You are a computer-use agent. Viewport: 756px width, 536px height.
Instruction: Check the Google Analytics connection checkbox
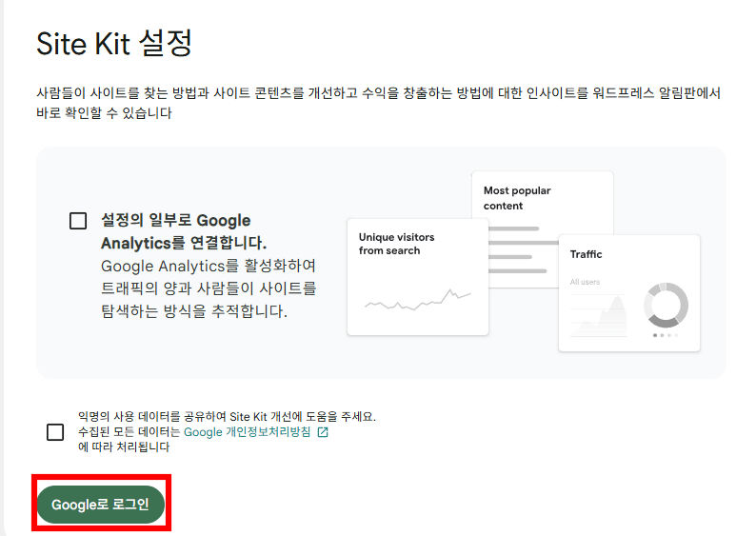pos(78,221)
